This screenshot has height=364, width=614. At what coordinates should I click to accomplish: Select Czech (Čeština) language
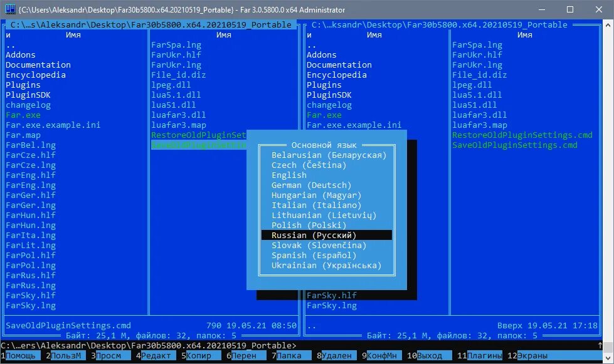[309, 165]
